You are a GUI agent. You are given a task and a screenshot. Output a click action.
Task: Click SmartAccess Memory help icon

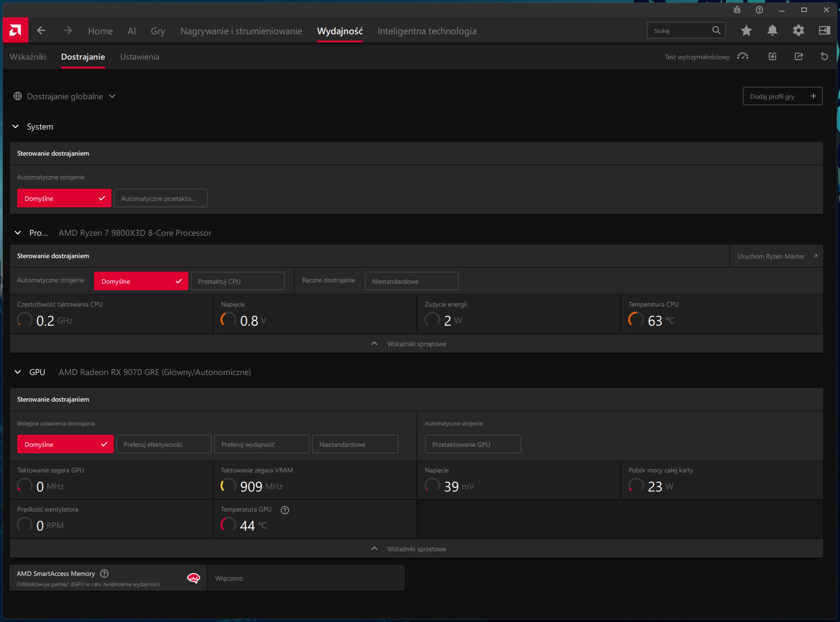(104, 574)
